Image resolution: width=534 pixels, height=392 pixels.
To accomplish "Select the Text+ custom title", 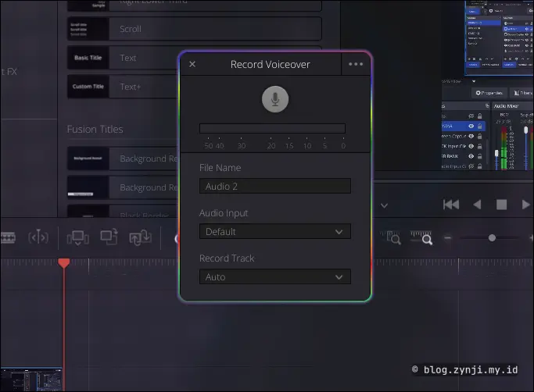I will click(x=194, y=87).
